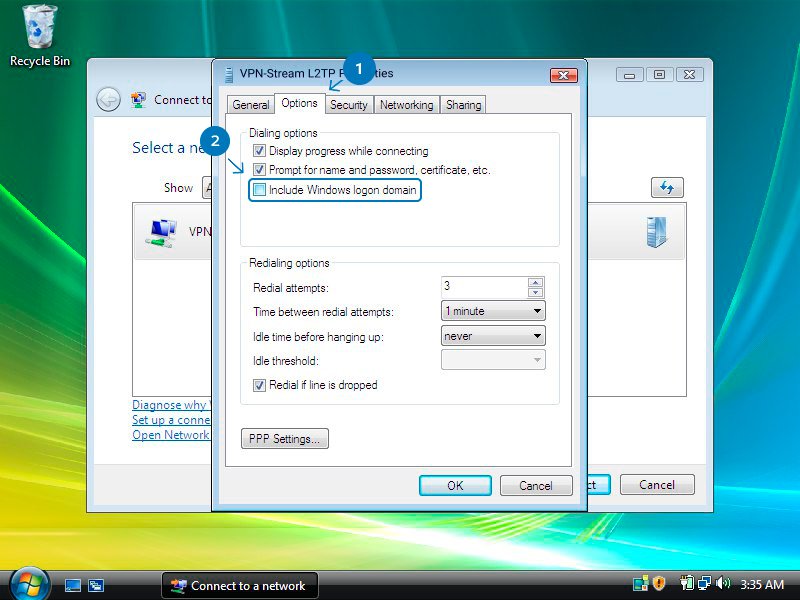Enable Include Windows logon domain checkbox

pyautogui.click(x=259, y=190)
